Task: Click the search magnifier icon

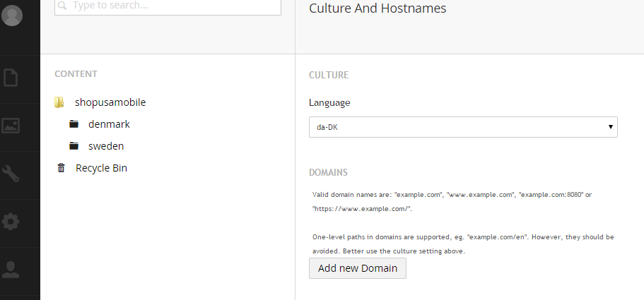Action: point(62,5)
